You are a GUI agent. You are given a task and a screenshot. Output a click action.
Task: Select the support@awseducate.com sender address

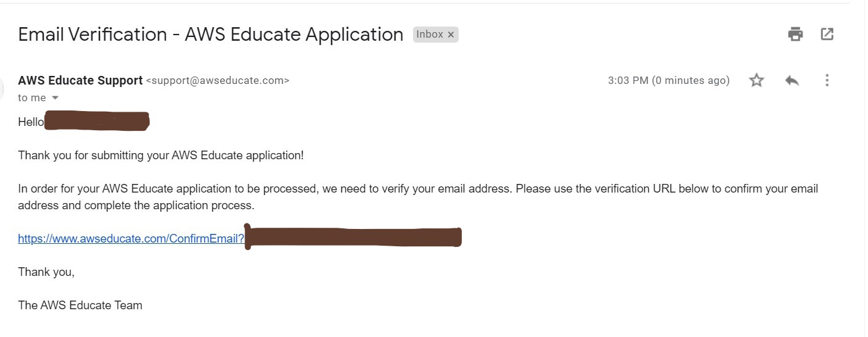click(x=217, y=81)
